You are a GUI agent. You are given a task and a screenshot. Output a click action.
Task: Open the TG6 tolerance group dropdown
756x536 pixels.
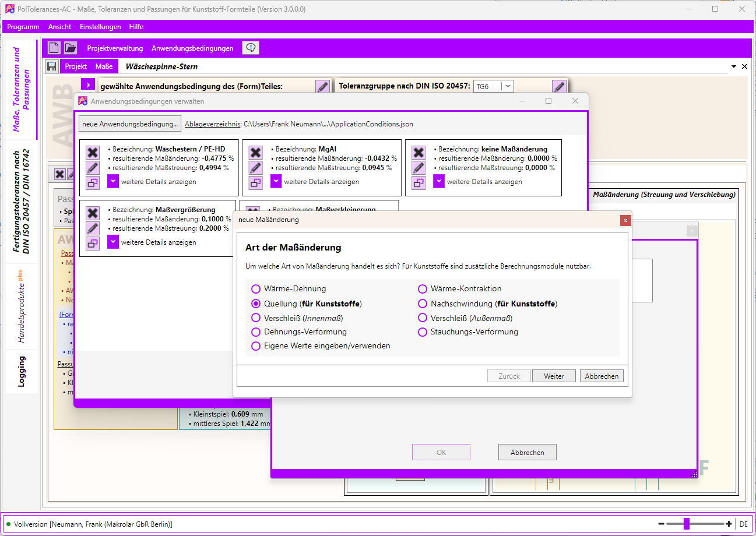coord(508,86)
